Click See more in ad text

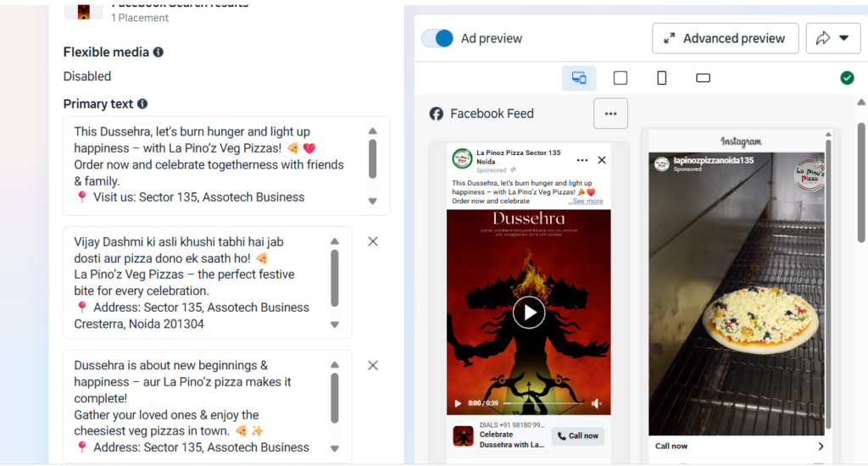[587, 202]
